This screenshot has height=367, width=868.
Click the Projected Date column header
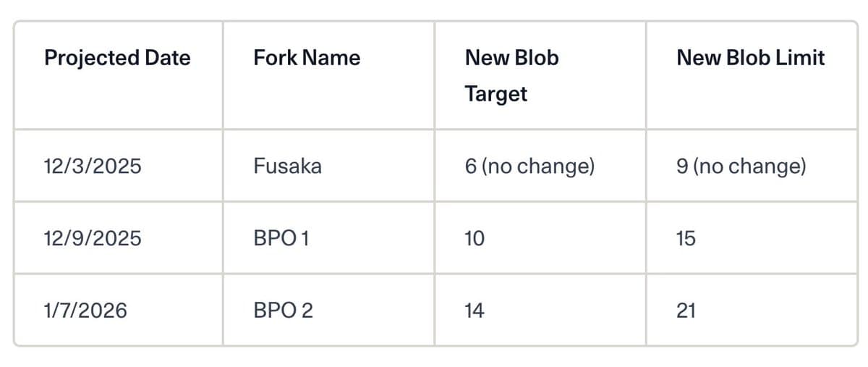[117, 58]
